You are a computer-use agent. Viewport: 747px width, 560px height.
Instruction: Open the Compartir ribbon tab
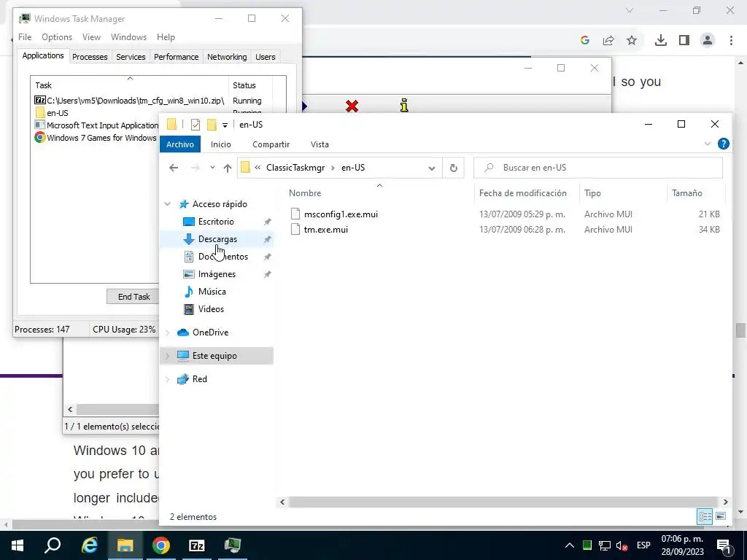pos(271,144)
